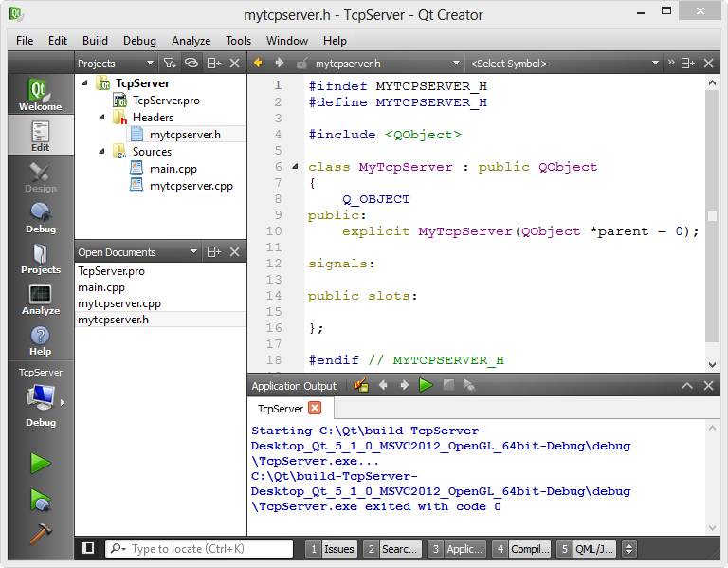Toggle the Compile Output pane
728x568 pixels.
click(x=521, y=548)
